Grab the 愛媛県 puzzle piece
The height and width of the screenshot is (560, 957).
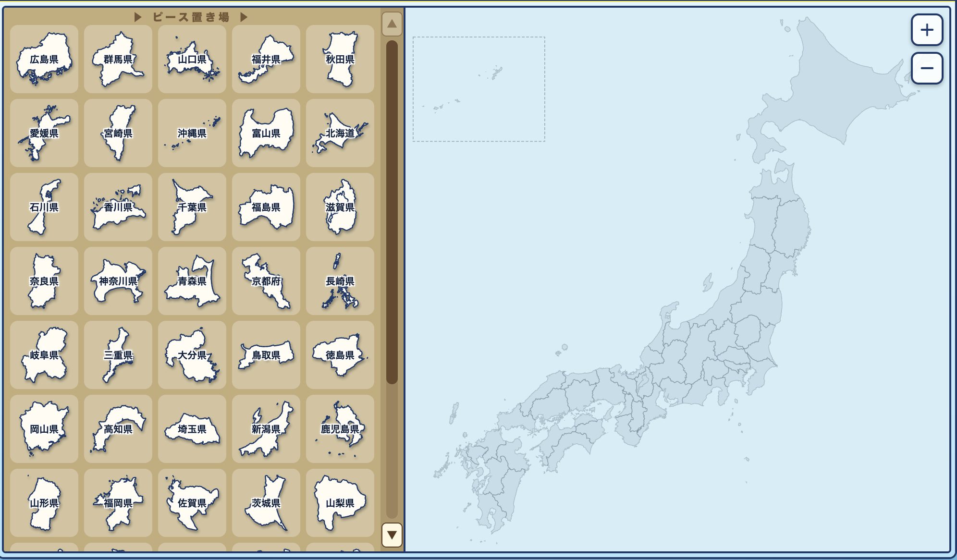44,133
